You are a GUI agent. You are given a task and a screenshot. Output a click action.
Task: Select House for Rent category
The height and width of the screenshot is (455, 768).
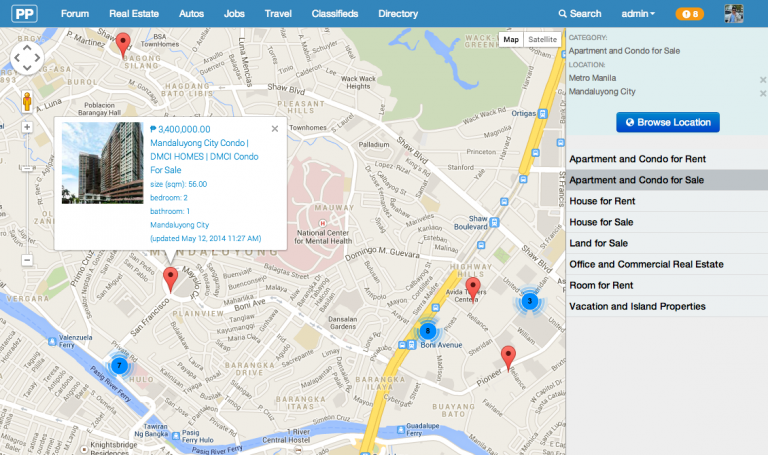(667, 201)
